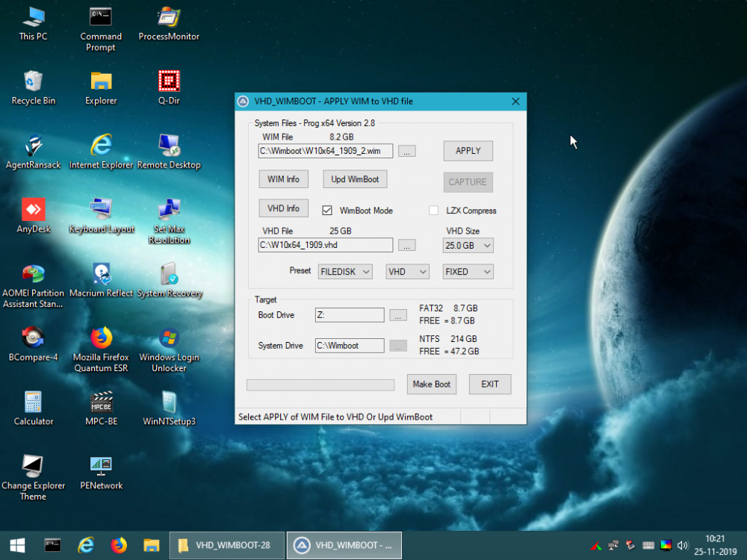Open the VHD Size dropdown

point(468,245)
